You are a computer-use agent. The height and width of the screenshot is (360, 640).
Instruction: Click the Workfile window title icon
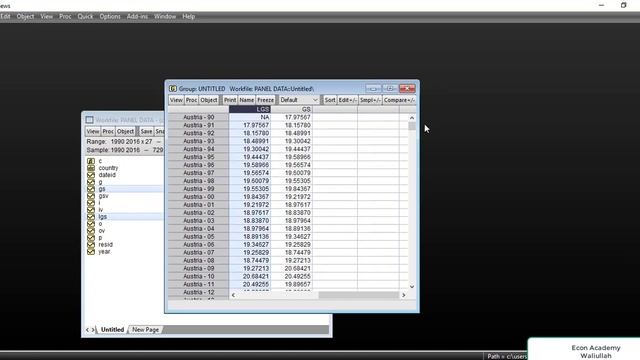tap(89, 120)
